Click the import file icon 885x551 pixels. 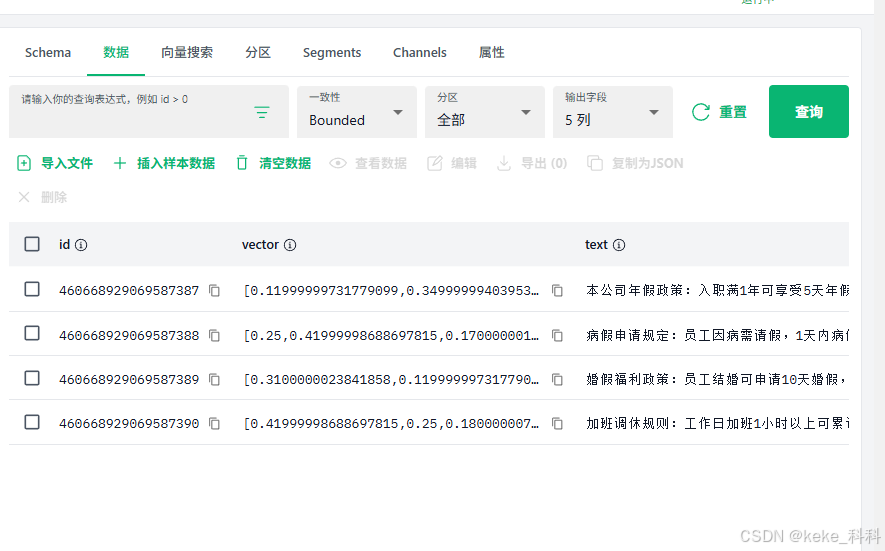coord(24,163)
